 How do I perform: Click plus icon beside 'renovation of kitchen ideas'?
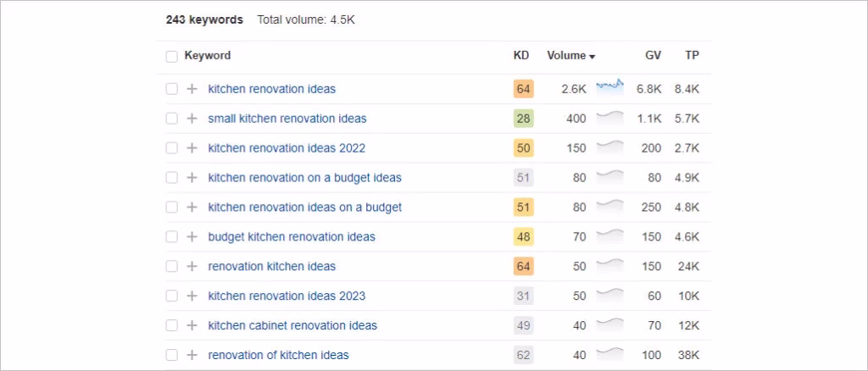point(192,356)
